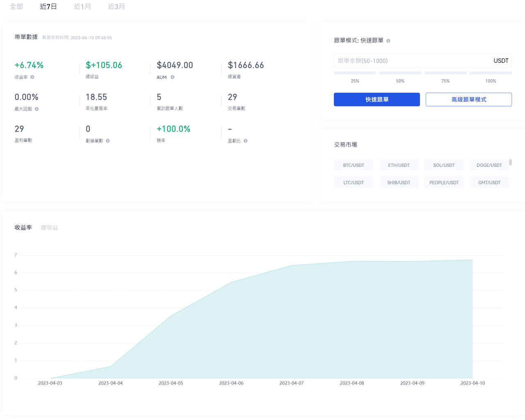Image resolution: width=525 pixels, height=420 pixels.
Task: Click info icon beside 跟單模式: 快速跟單
Action: coord(388,41)
